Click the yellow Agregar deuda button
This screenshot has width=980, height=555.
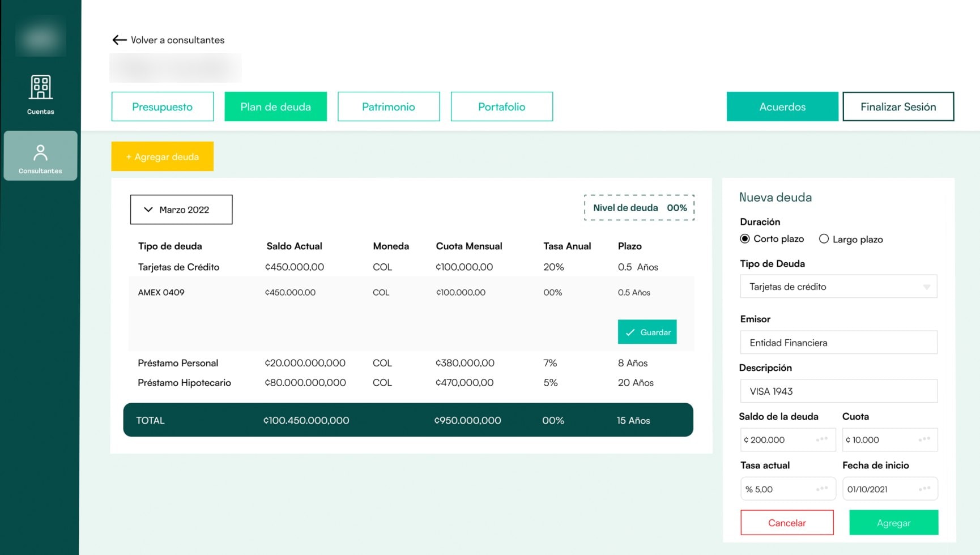coord(163,156)
